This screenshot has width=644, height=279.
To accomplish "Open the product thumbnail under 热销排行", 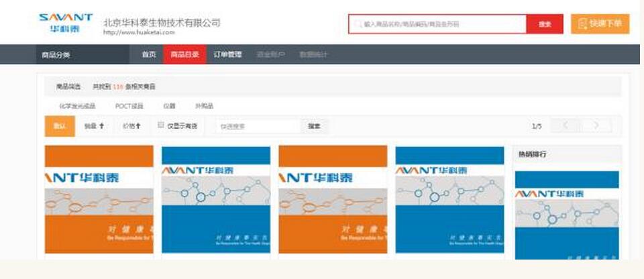I will point(567,215).
